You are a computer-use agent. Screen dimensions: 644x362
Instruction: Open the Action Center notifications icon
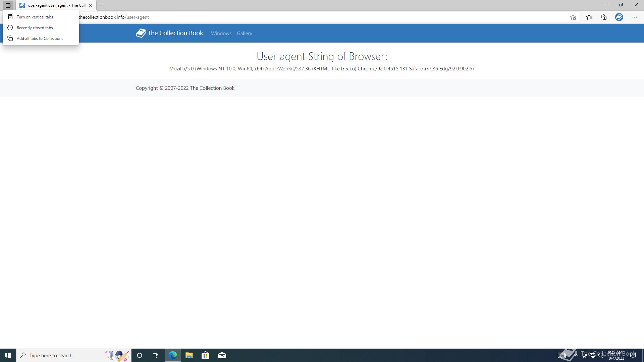pyautogui.click(x=633, y=355)
